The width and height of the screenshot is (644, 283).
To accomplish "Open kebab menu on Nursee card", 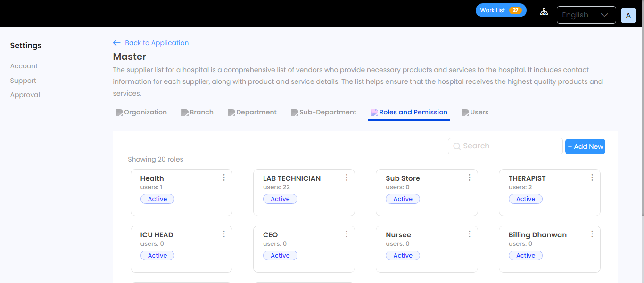I will [470, 234].
